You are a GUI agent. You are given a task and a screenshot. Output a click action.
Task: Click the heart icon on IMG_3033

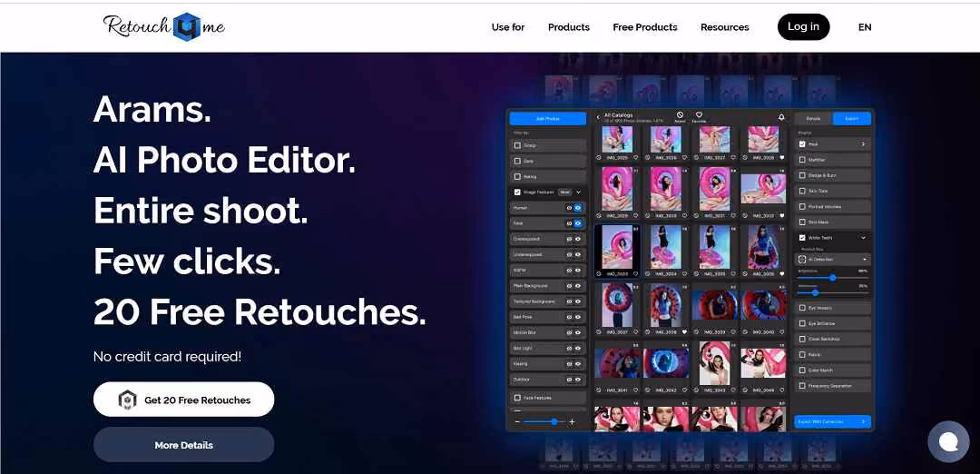click(635, 274)
